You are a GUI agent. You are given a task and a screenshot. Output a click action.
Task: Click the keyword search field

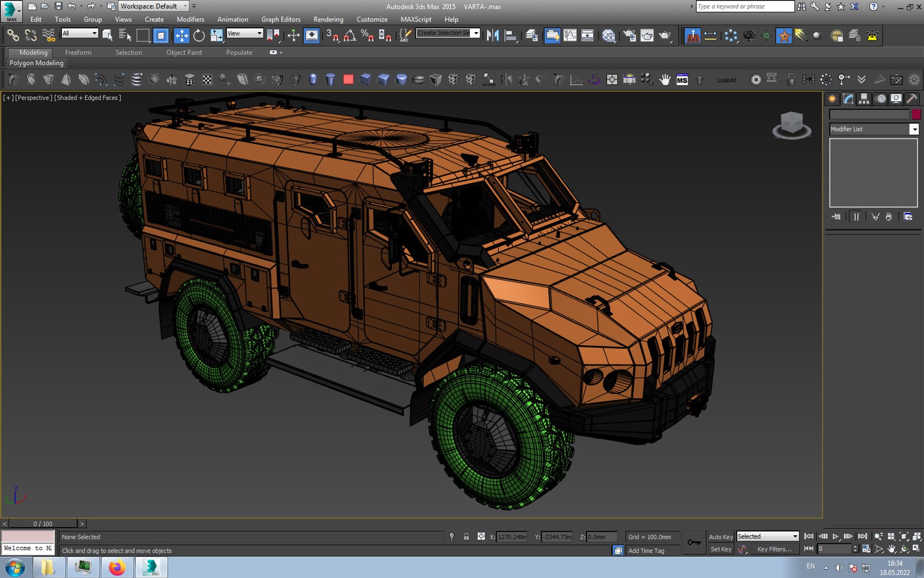coord(745,6)
